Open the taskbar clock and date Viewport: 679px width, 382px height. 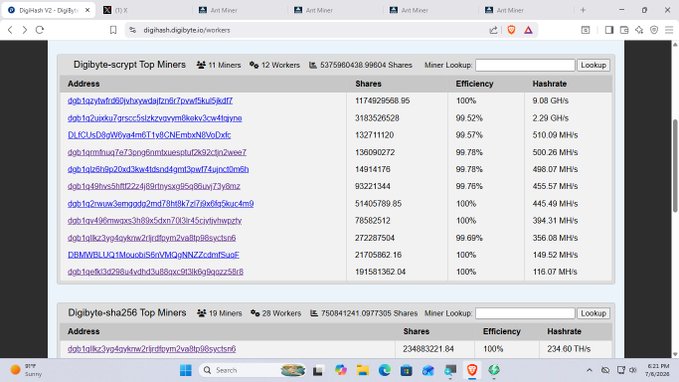pyautogui.click(x=657, y=370)
